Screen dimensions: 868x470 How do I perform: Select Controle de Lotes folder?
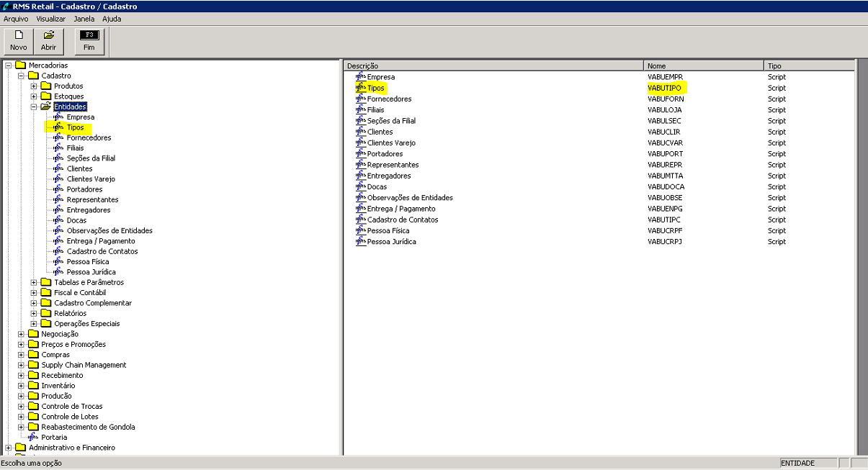coord(70,417)
